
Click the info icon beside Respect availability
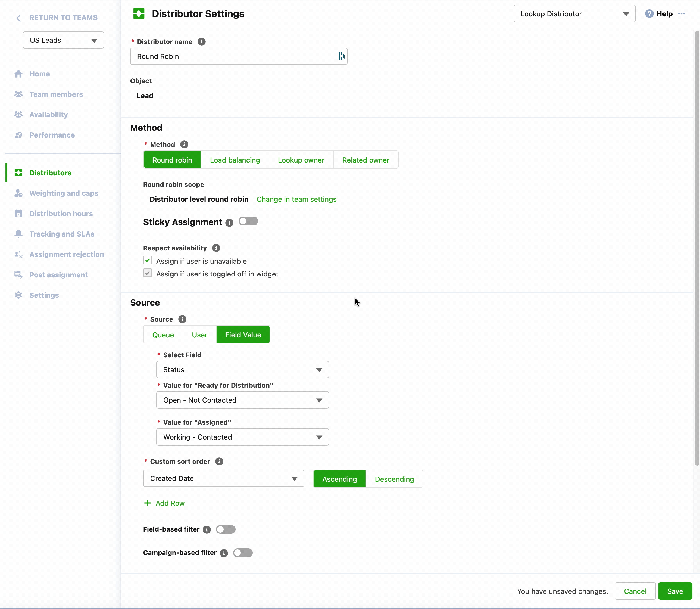pos(216,248)
